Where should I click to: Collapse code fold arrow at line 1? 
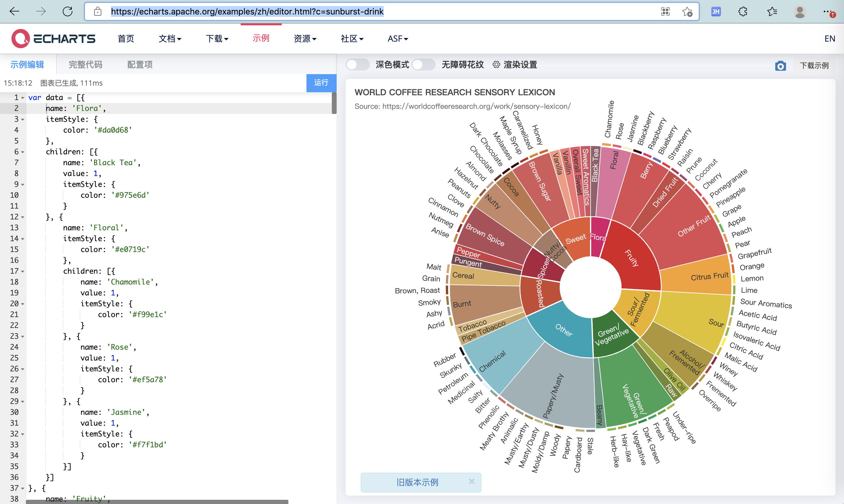22,98
